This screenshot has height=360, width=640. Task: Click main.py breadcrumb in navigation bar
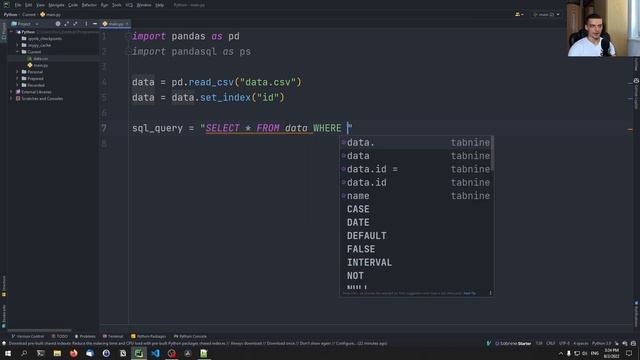pyautogui.click(x=51, y=15)
